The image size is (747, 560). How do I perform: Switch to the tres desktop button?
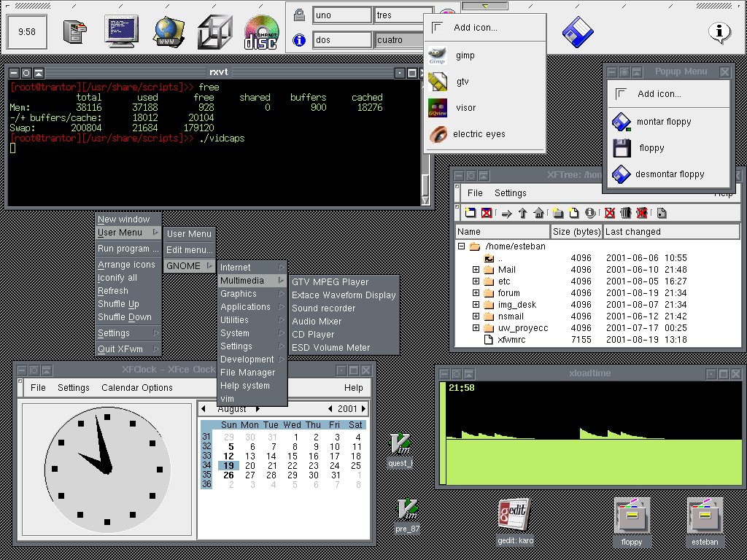[399, 15]
